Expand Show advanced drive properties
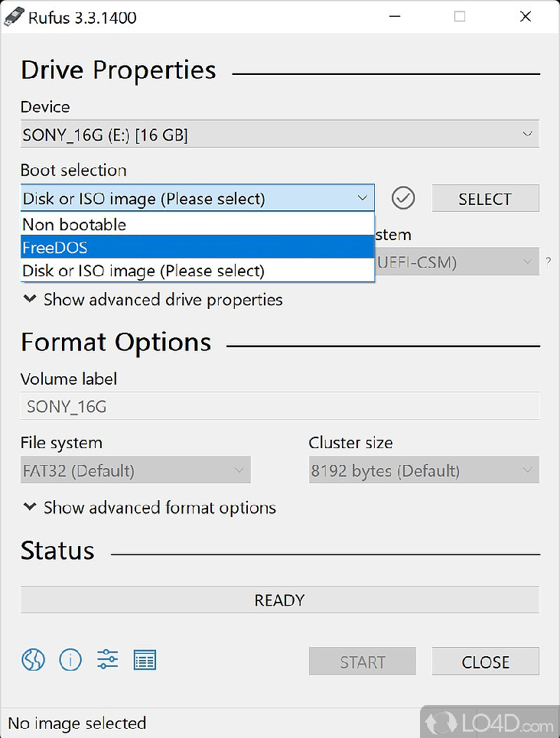This screenshot has width=560, height=738. click(153, 299)
